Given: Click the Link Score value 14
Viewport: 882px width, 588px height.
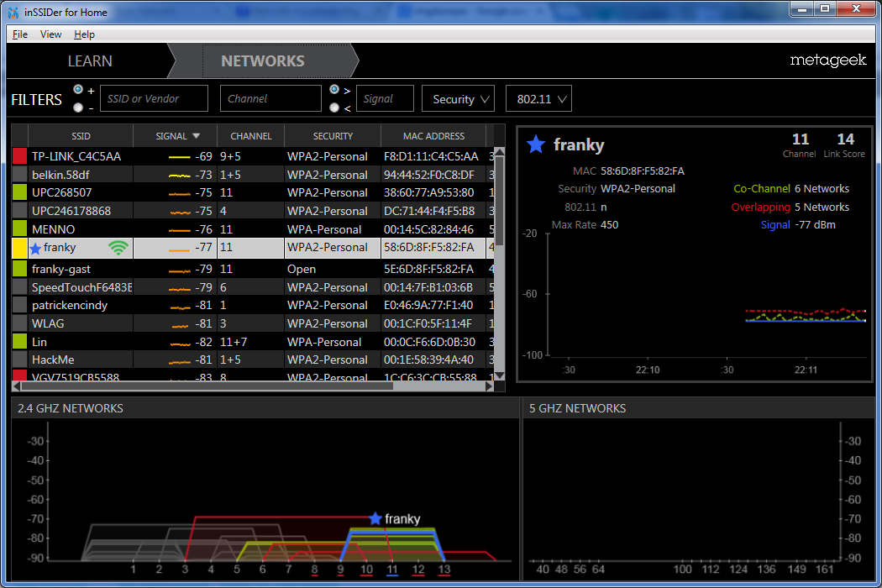Looking at the screenshot, I should 845,139.
